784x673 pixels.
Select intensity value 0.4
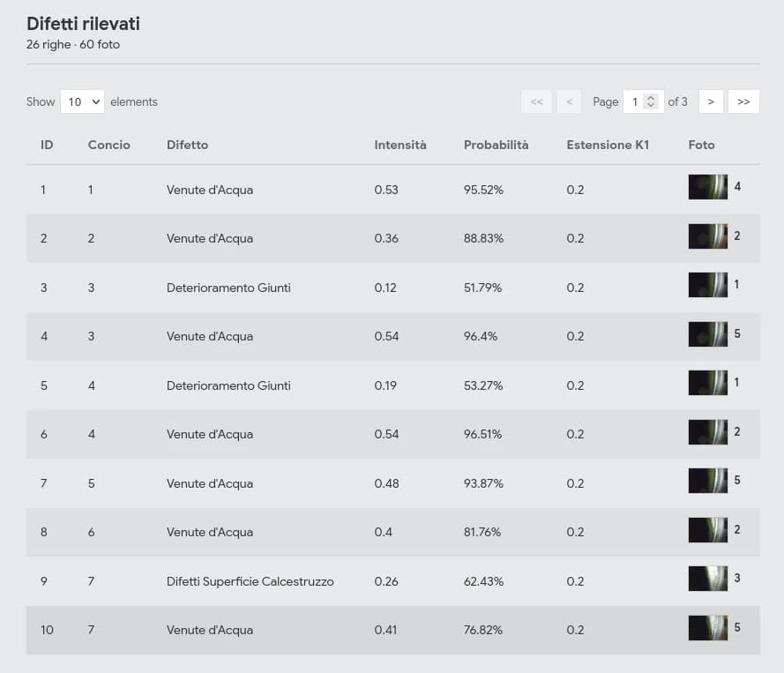[383, 533]
